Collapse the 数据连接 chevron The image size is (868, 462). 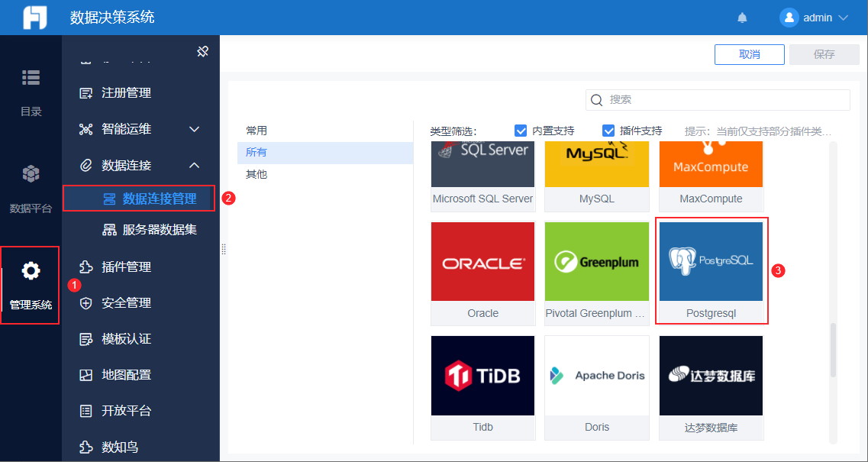195,165
